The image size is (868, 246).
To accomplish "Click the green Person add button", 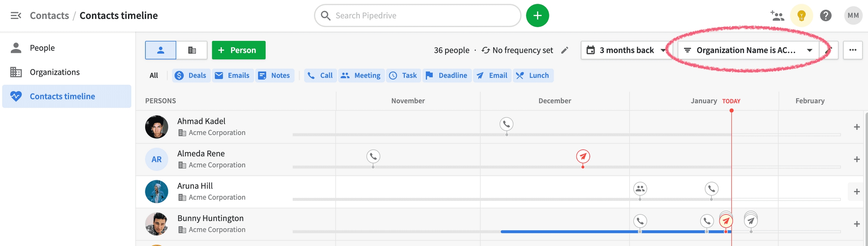I will 239,50.
